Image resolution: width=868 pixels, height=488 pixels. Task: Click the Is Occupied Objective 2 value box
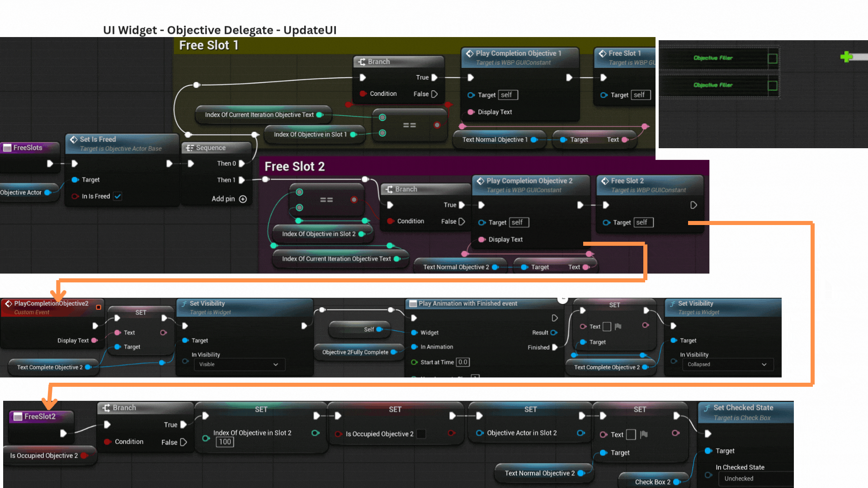click(421, 434)
